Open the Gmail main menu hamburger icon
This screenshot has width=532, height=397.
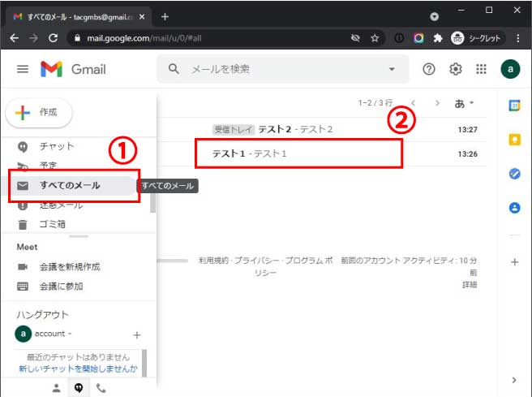click(x=23, y=70)
